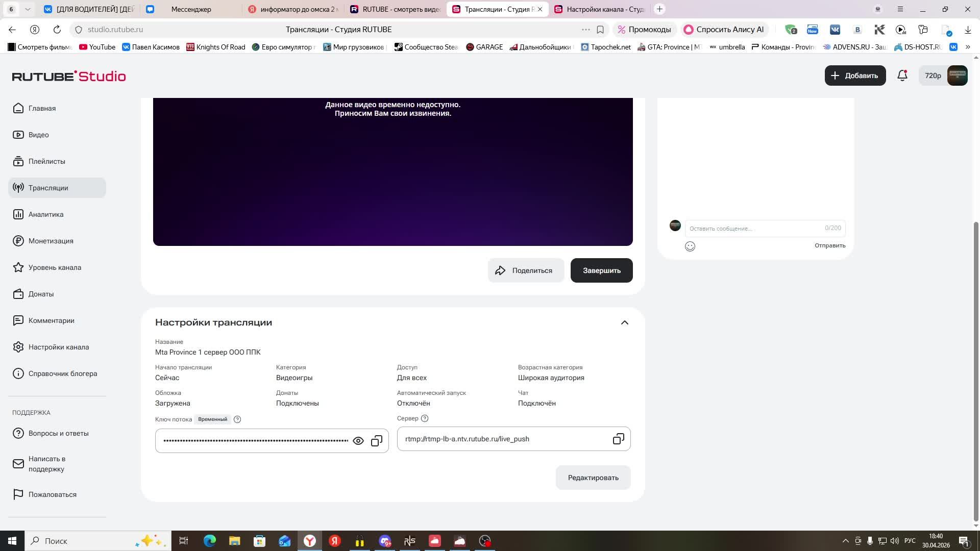Open the emoji picker in chat
Image resolution: width=980 pixels, height=551 pixels.
coord(690,246)
